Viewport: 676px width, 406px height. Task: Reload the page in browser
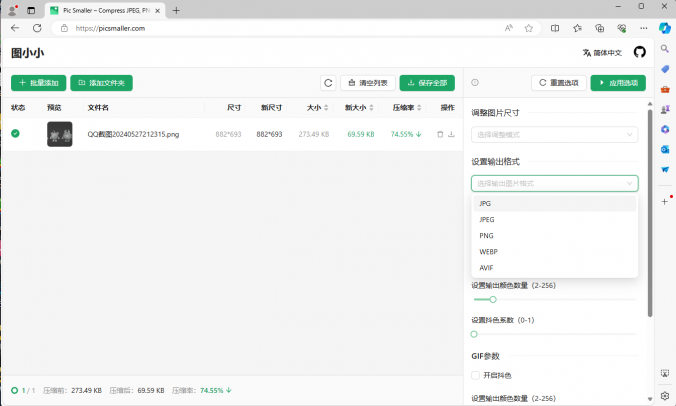coord(37,28)
